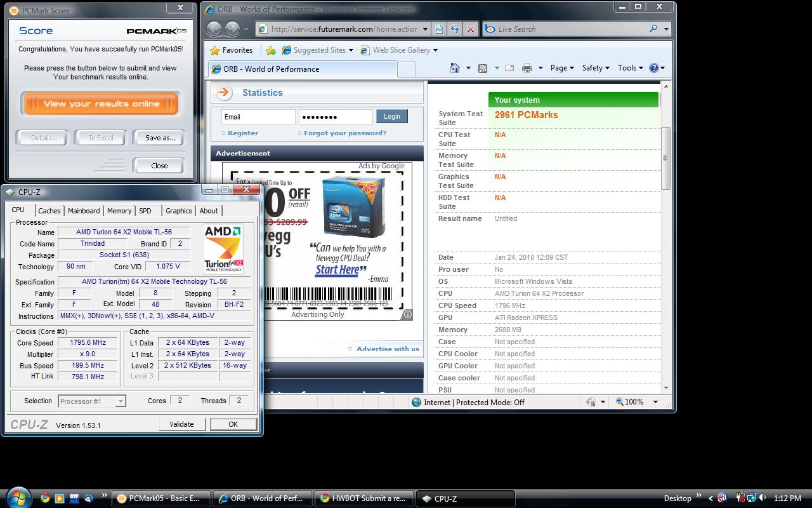Open Page menu in IE toolbar
This screenshot has height=508, width=812.
562,68
